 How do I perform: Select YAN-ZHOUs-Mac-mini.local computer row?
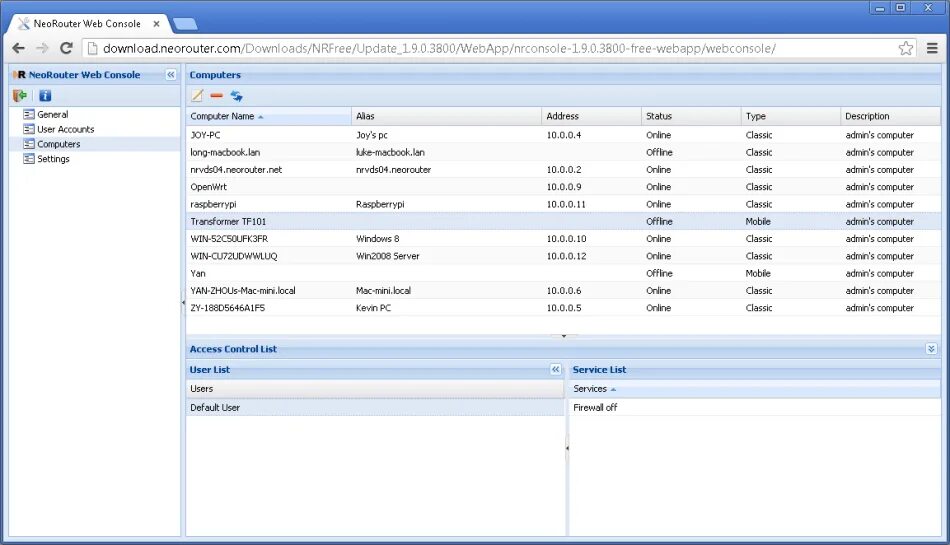563,291
